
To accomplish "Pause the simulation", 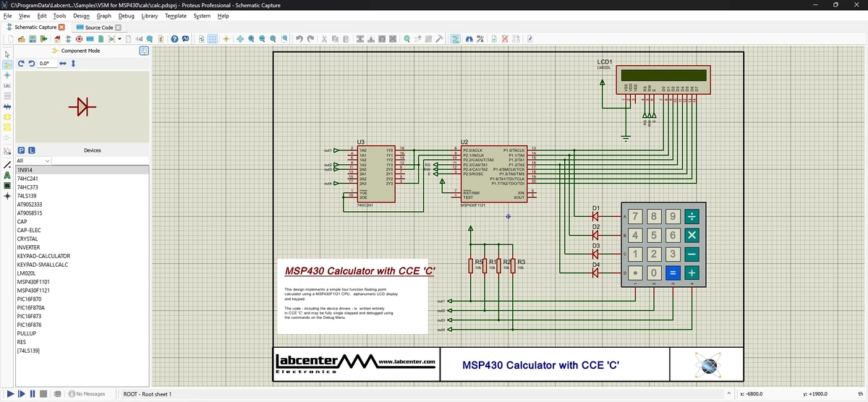I will [33, 394].
